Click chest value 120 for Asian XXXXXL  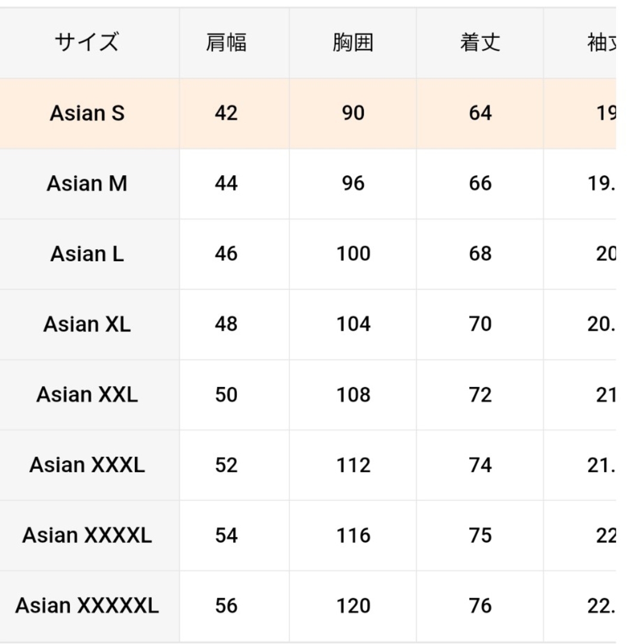coord(353,606)
